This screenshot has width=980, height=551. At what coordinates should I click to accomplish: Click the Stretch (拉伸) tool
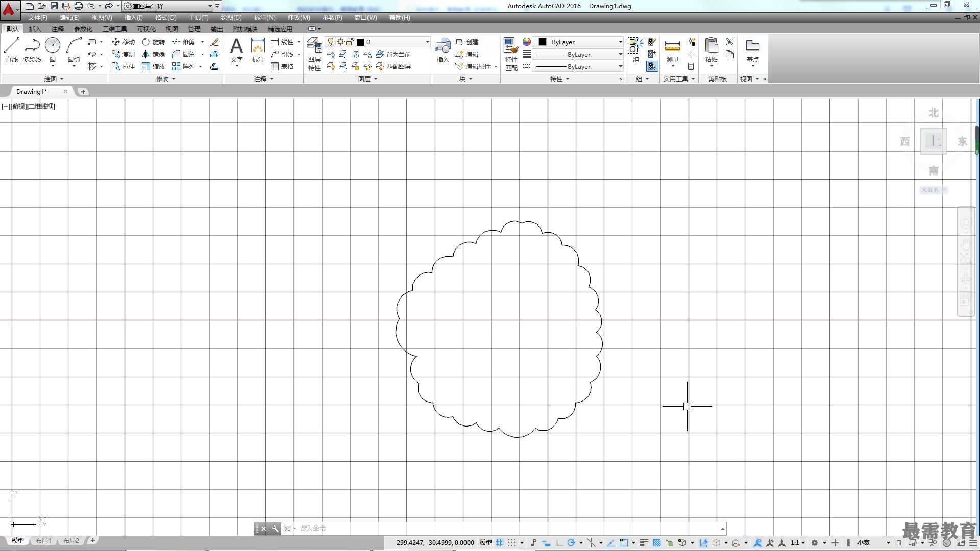coord(123,66)
